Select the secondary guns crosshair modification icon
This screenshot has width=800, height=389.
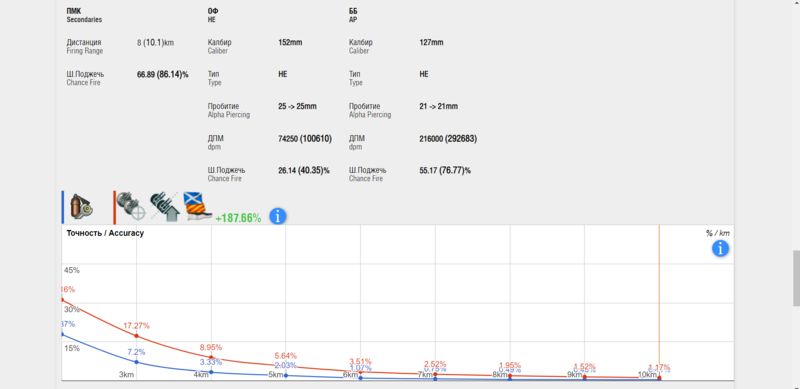pos(131,206)
